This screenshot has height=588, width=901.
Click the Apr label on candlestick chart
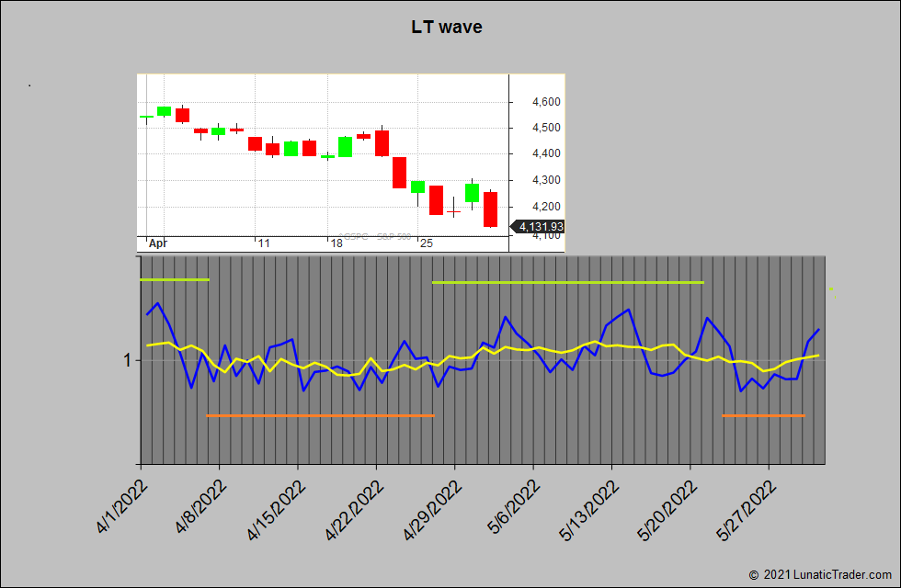(x=157, y=243)
